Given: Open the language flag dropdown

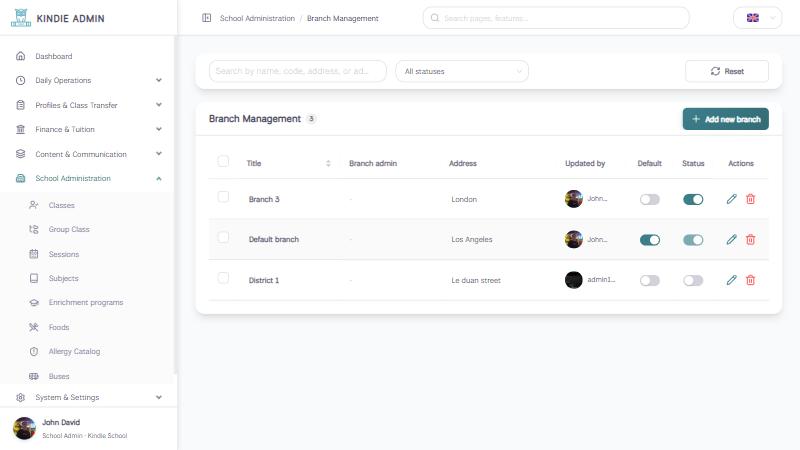Looking at the screenshot, I should click(x=757, y=18).
